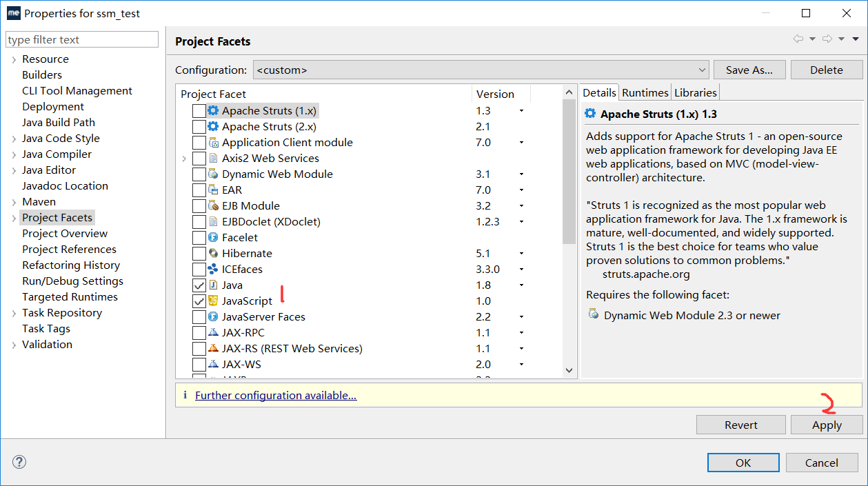Open Hibernate version 5.1 dropdown arrow
The image size is (868, 486).
(521, 254)
